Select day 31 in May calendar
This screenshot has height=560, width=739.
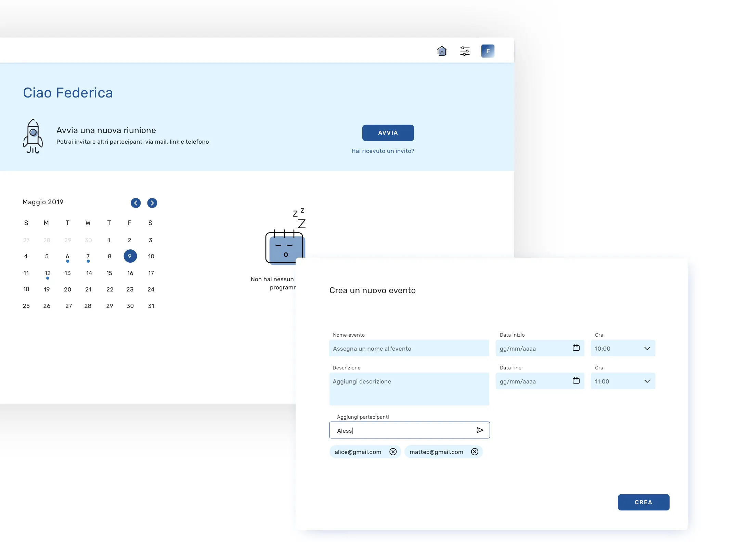coord(151,306)
